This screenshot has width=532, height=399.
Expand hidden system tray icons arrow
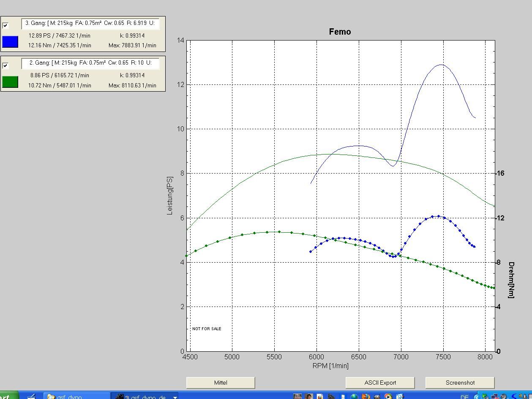point(477,397)
